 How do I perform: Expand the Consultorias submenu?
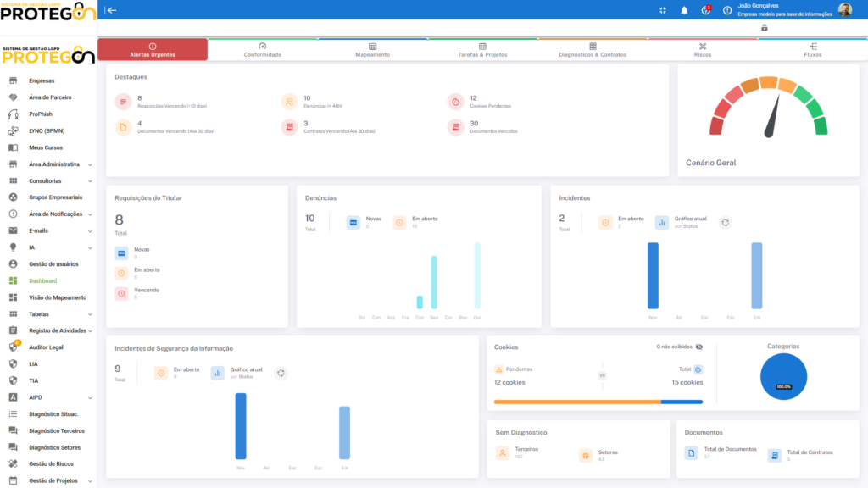[x=90, y=181]
